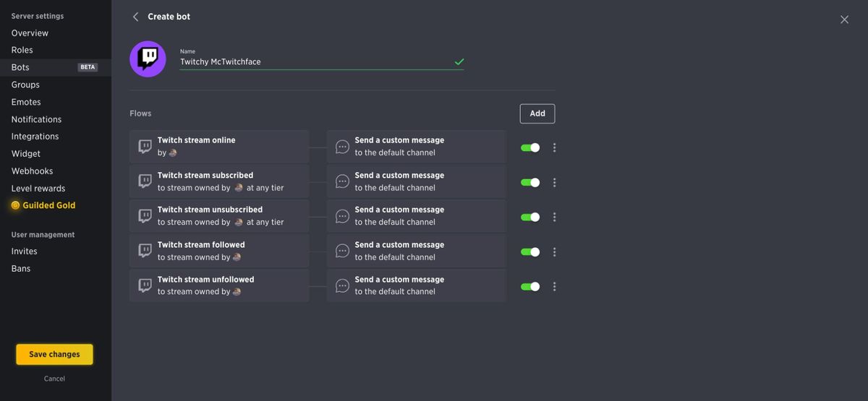Click chat bubble icon for stream unfollowed action
Screen dimensions: 868x401
tap(342, 285)
